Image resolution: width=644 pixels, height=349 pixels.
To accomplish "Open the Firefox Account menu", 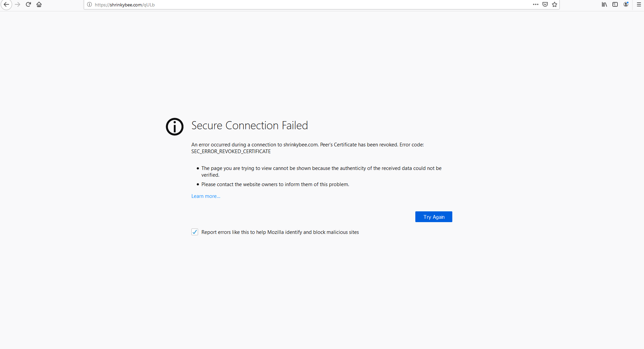I will pyautogui.click(x=626, y=4).
